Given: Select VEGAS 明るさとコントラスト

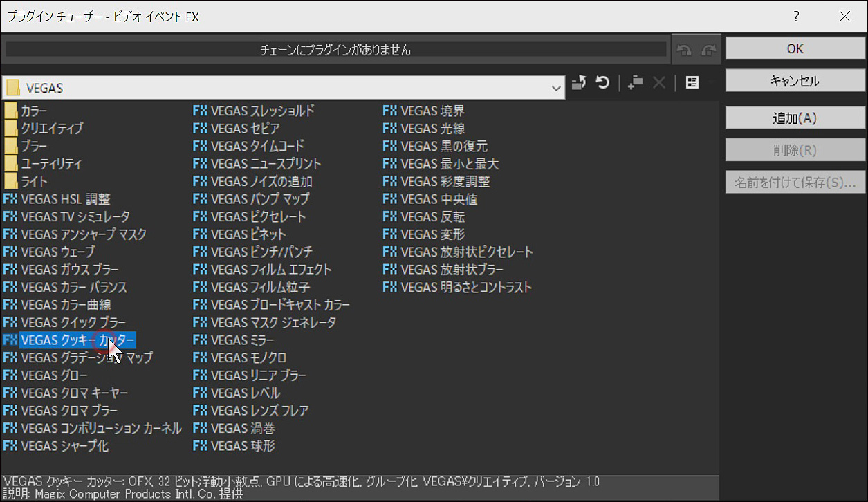Looking at the screenshot, I should (458, 288).
